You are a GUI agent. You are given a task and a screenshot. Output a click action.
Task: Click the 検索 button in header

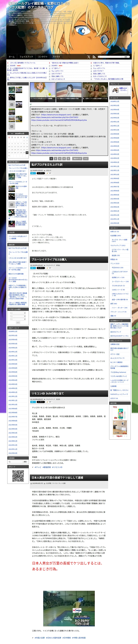coord(126,57)
